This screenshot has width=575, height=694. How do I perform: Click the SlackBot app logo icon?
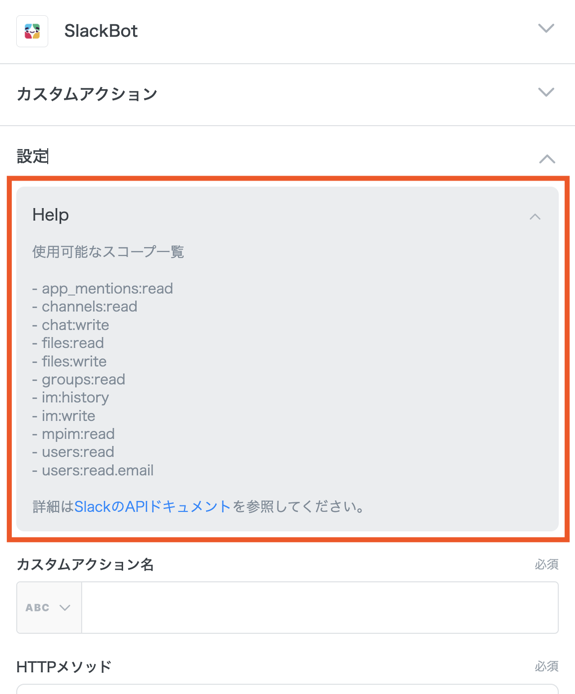pyautogui.click(x=32, y=31)
